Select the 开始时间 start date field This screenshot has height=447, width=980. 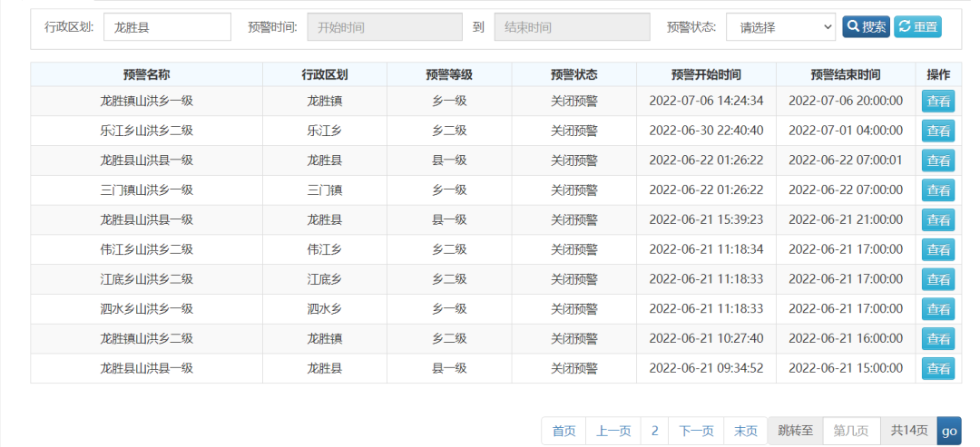[x=384, y=27]
